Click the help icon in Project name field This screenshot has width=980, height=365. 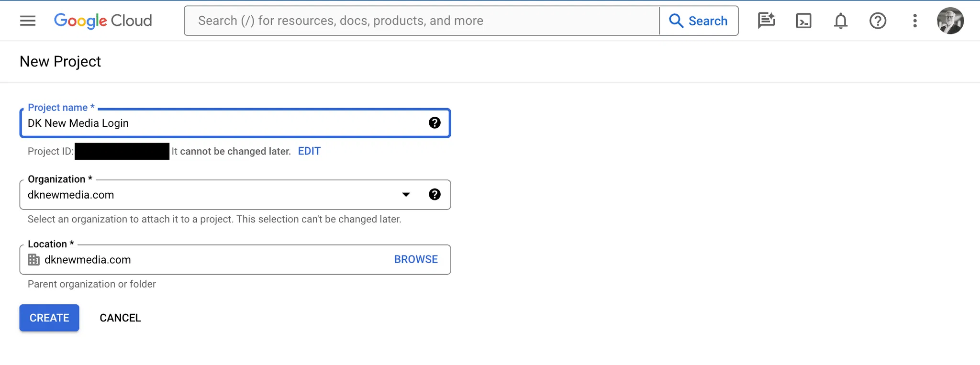434,123
